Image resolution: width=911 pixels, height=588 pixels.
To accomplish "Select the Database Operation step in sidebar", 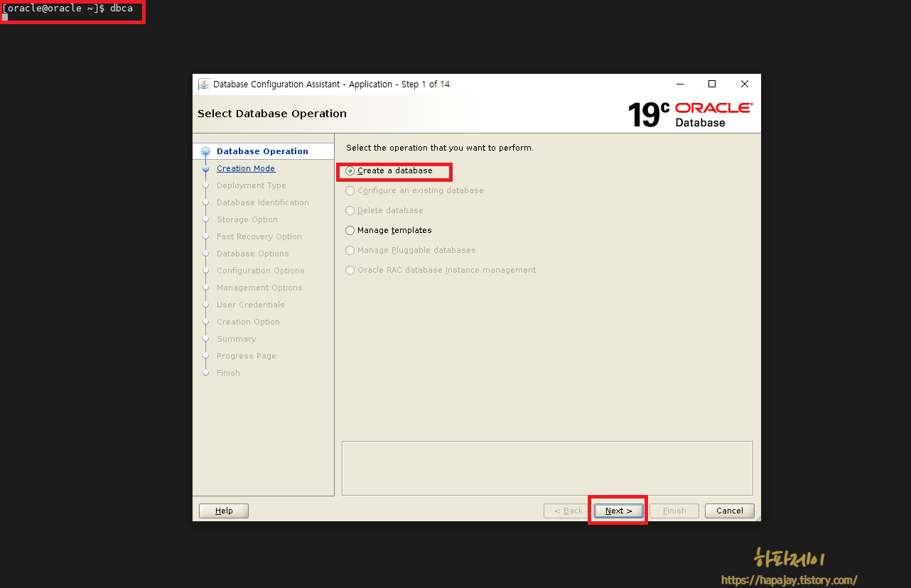I will coord(262,151).
